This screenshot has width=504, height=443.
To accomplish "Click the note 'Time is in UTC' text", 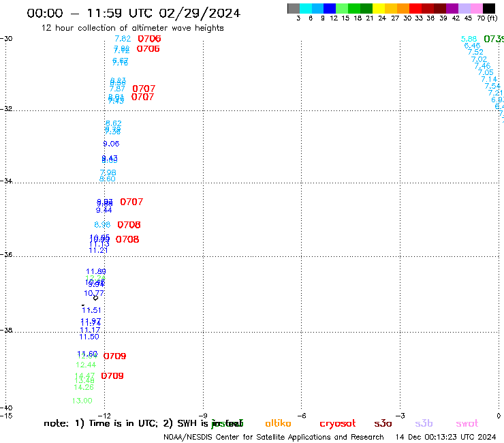I will (x=123, y=423).
